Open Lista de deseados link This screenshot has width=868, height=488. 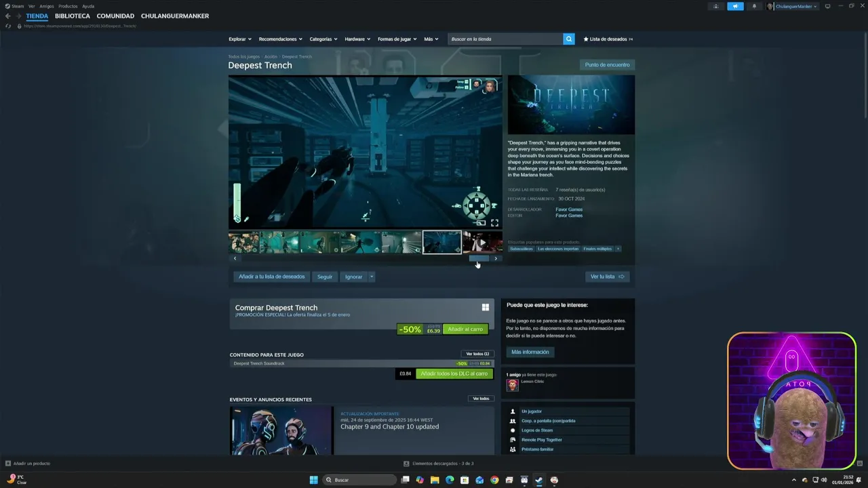click(608, 39)
